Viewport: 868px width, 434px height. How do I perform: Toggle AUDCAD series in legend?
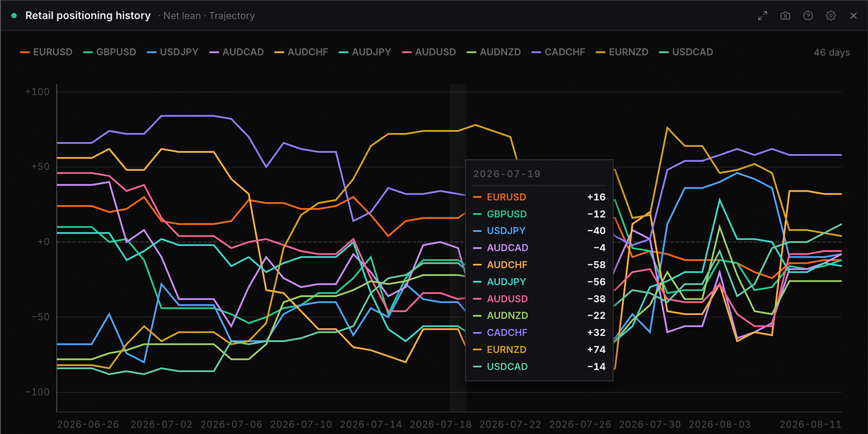pyautogui.click(x=237, y=52)
